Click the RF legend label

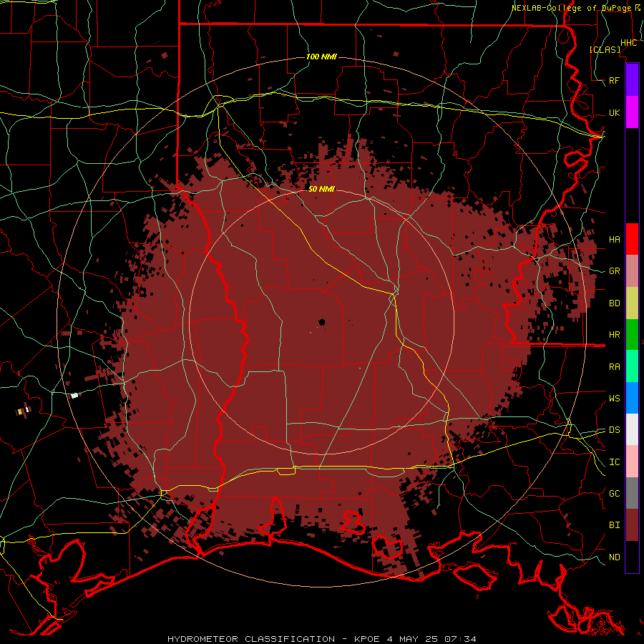tap(615, 80)
